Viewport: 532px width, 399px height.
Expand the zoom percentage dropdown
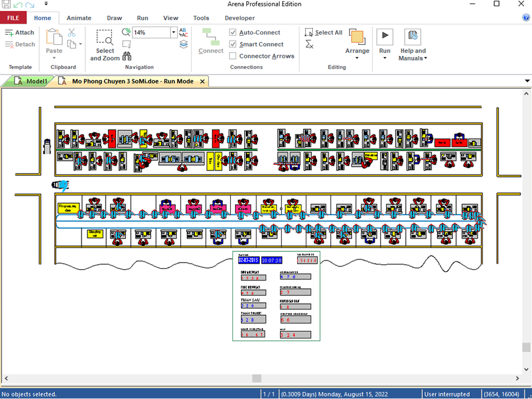(x=173, y=32)
